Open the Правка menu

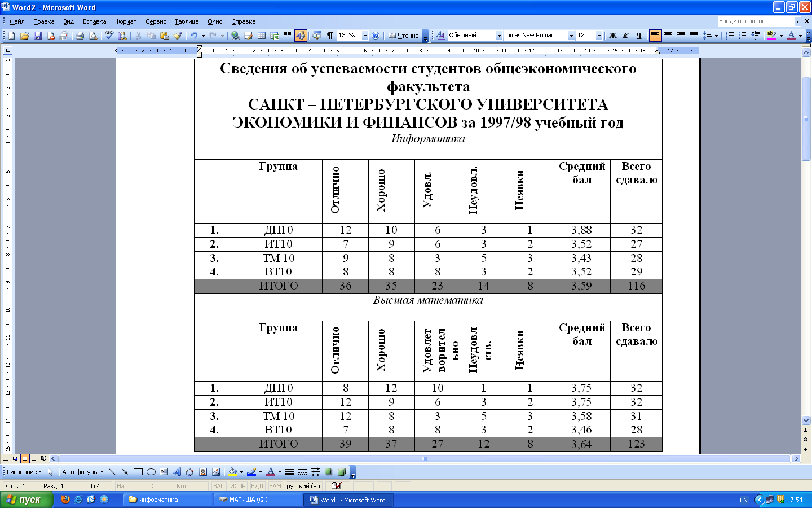(43, 21)
